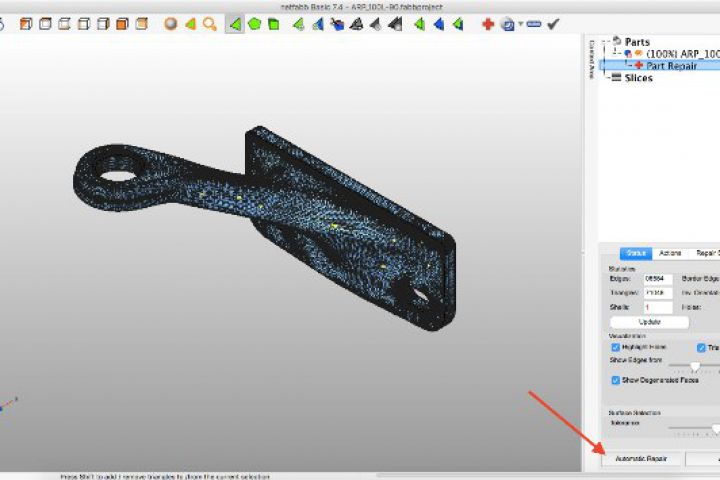
Task: Toggle the Show Degenerated Faces checkbox
Action: pyautogui.click(x=616, y=380)
